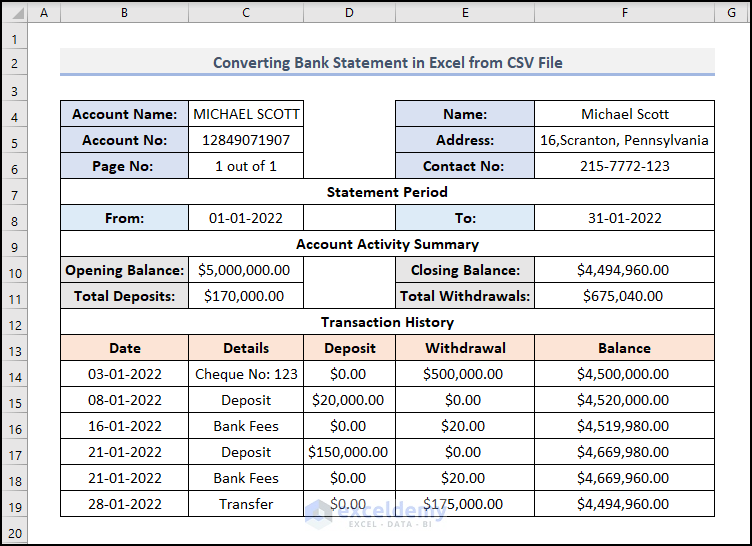Click the 'To:' label cell
This screenshot has width=752, height=546.
(x=465, y=218)
